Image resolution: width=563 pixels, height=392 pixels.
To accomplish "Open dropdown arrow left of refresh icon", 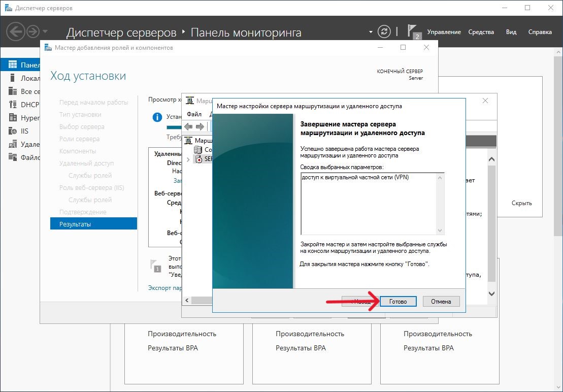I will (371, 32).
